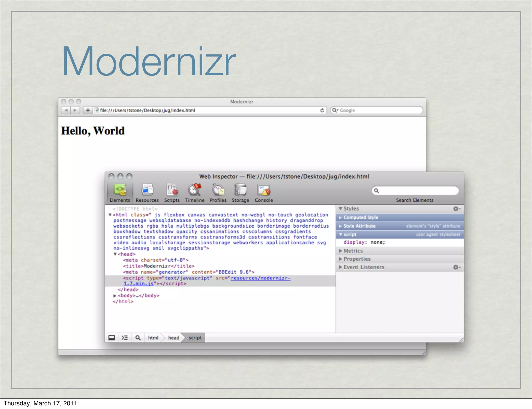This screenshot has height=409, width=532.
Task: Switch to the Scripts panel
Action: pyautogui.click(x=172, y=193)
